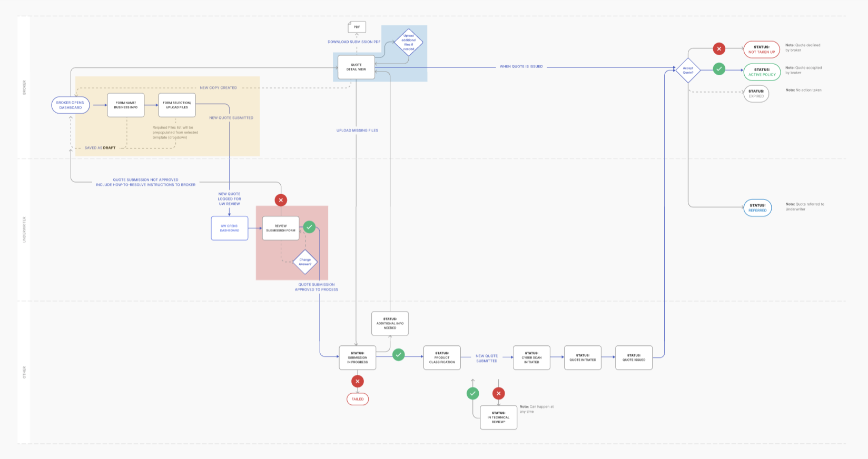
Task: Click the UW Opens Dashboard box
Action: click(x=230, y=228)
